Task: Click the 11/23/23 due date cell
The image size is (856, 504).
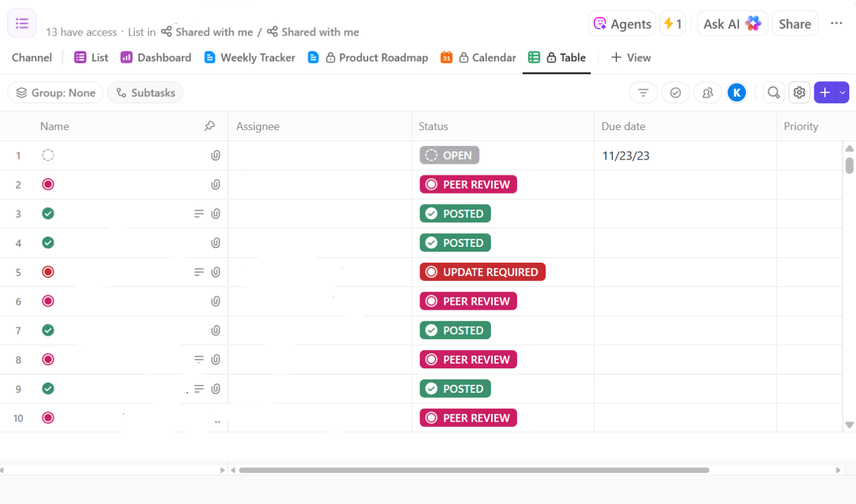Action: (685, 156)
